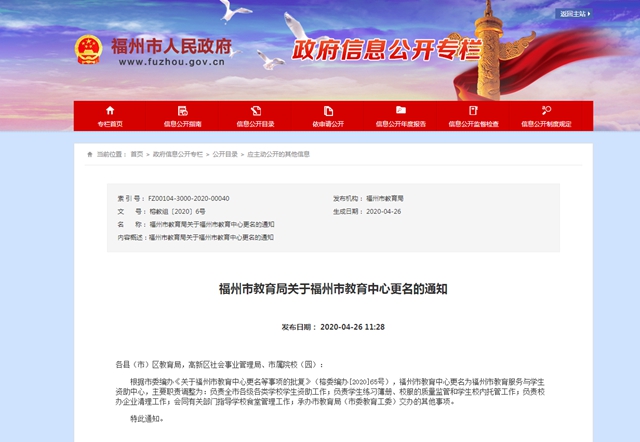The height and width of the screenshot is (442, 640).
Task: Open the 依申请公开 menu label
Action: click(327, 124)
